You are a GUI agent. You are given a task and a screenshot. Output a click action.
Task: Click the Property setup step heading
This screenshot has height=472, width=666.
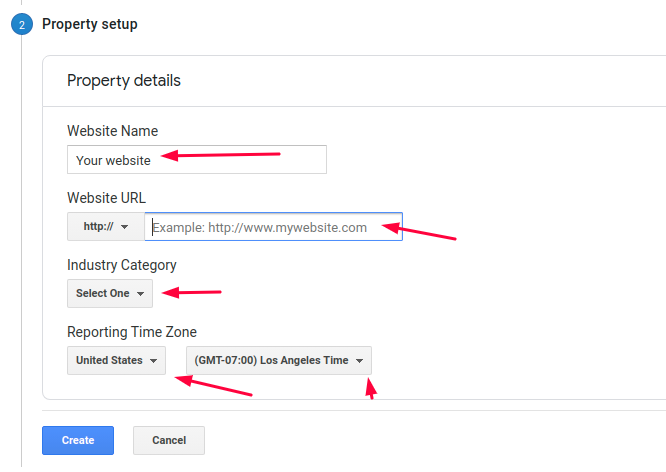point(90,24)
